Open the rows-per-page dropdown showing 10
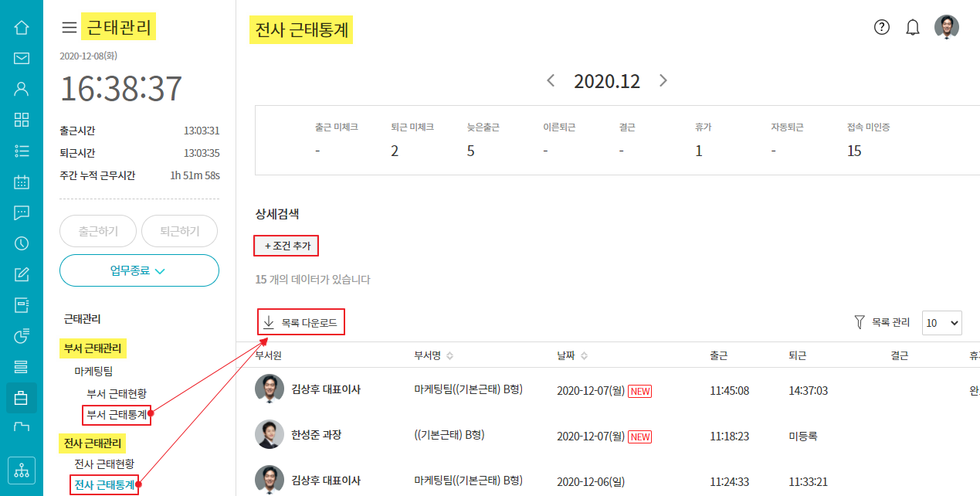Viewport: 980px width, 496px height. pos(942,323)
